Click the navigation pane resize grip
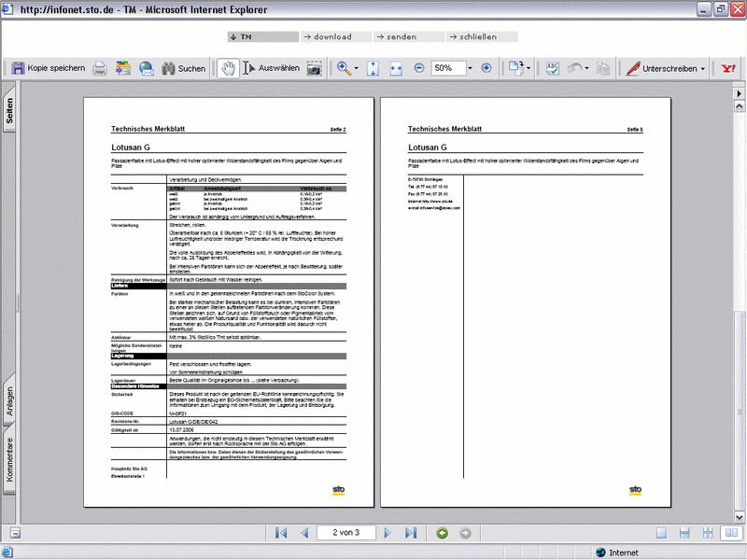 tap(18, 302)
